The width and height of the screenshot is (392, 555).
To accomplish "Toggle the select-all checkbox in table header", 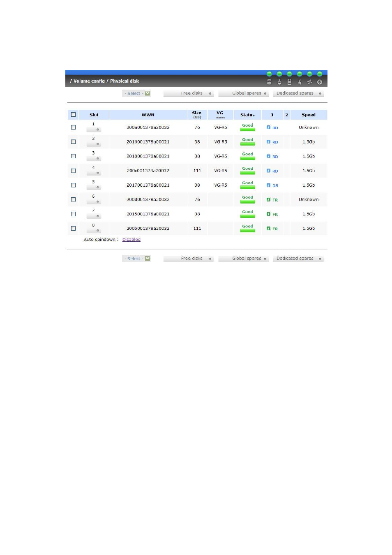I will coord(74,115).
